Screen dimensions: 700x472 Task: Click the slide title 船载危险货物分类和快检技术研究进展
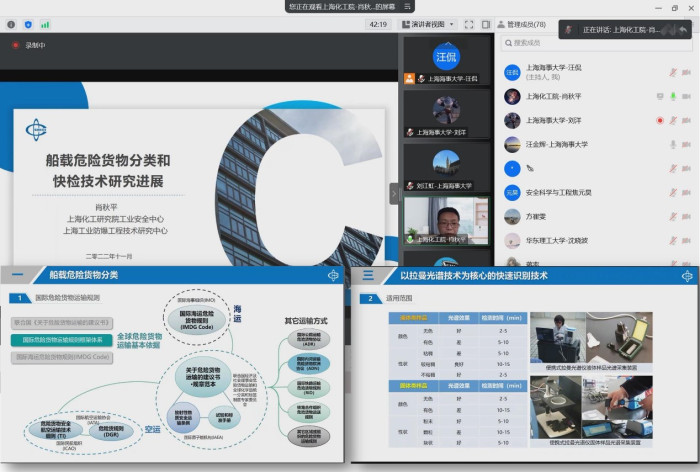coord(108,171)
